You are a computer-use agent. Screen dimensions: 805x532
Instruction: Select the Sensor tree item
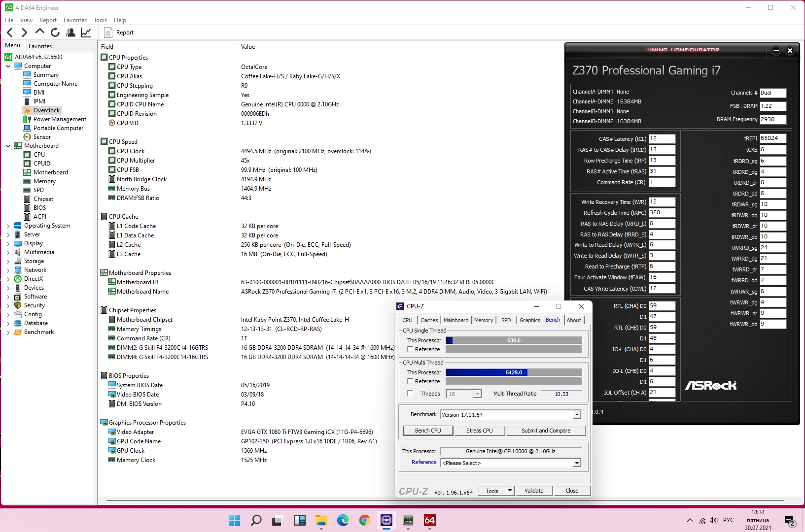click(x=42, y=137)
